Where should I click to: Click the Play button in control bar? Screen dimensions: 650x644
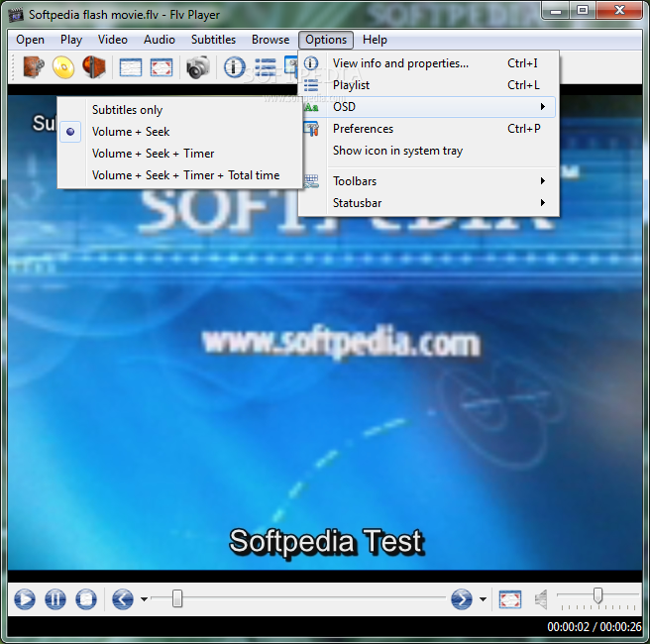pos(25,598)
